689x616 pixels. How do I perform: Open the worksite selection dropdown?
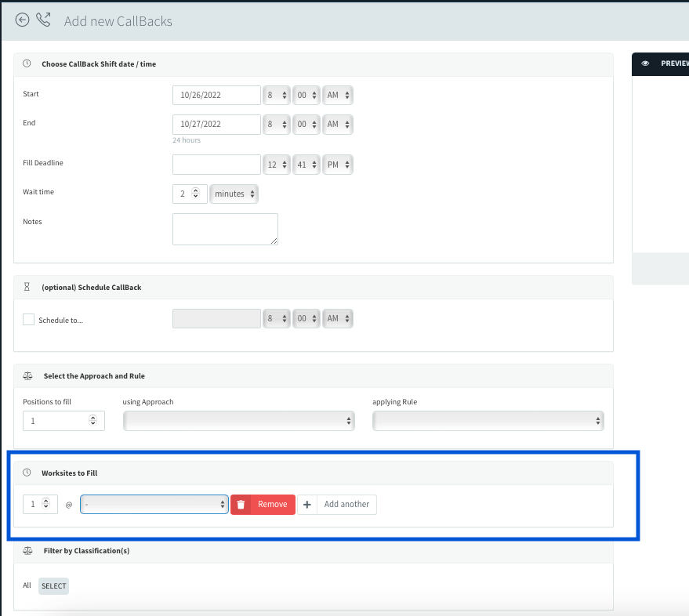(x=154, y=505)
